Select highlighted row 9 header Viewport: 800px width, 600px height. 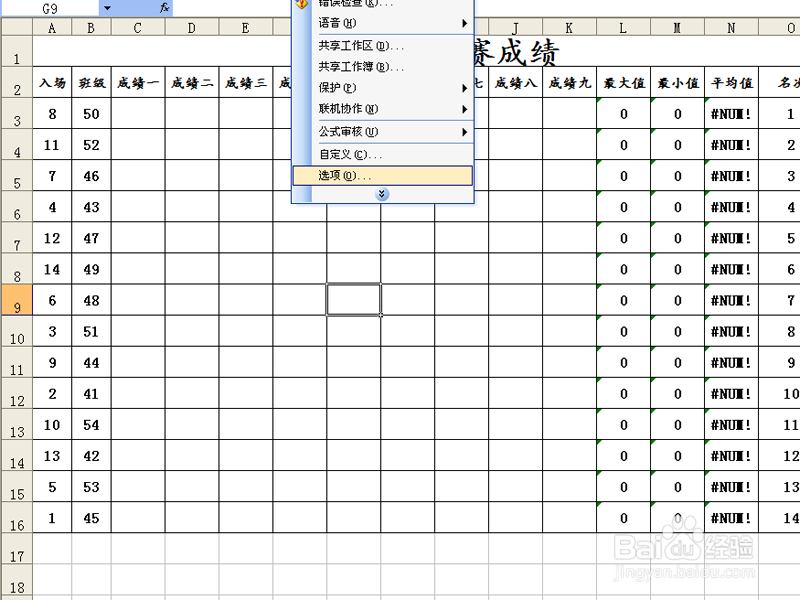point(17,300)
